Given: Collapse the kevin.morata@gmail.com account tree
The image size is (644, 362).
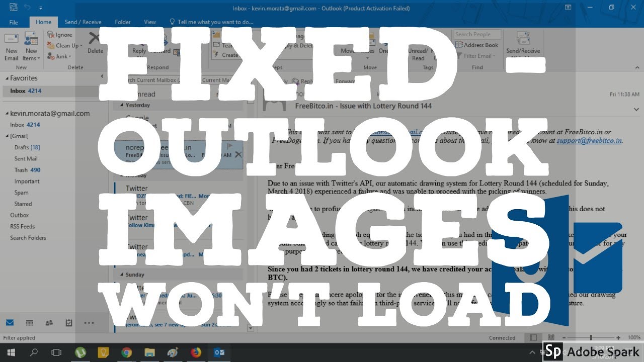Looking at the screenshot, I should click(7, 114).
